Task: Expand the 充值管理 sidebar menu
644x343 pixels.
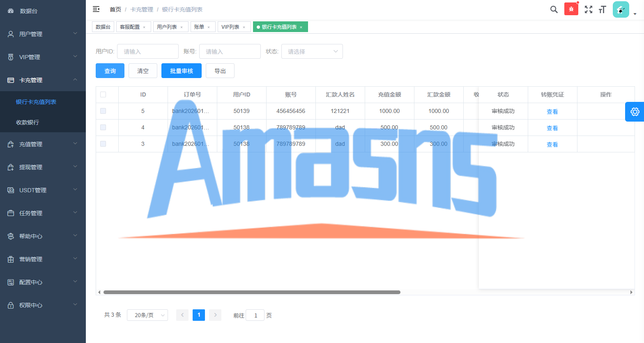Action: [43, 144]
